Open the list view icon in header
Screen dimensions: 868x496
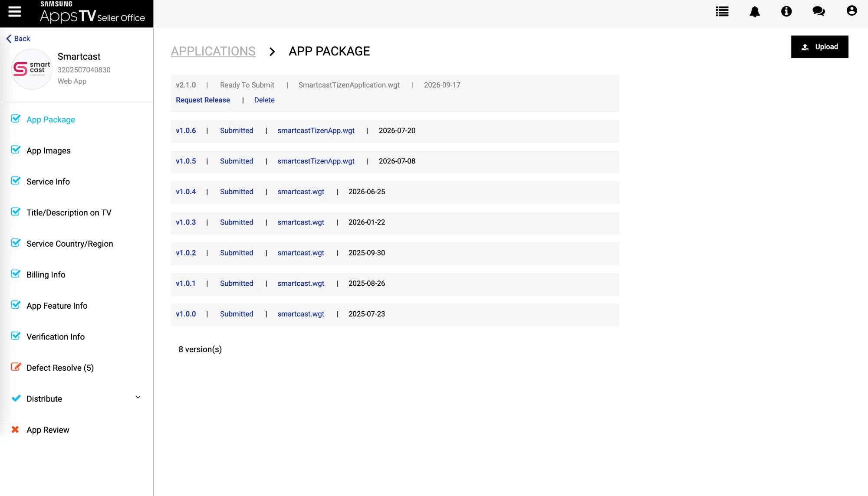pos(722,12)
